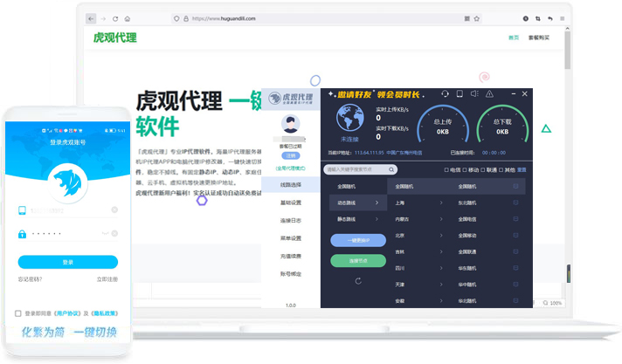
Task: Open the browser hamburger menu icon
Action: click(562, 18)
